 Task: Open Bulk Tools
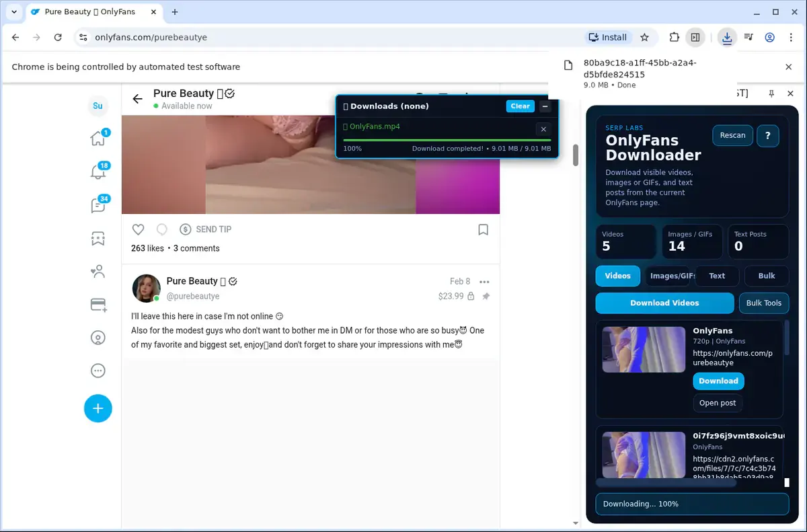764,303
